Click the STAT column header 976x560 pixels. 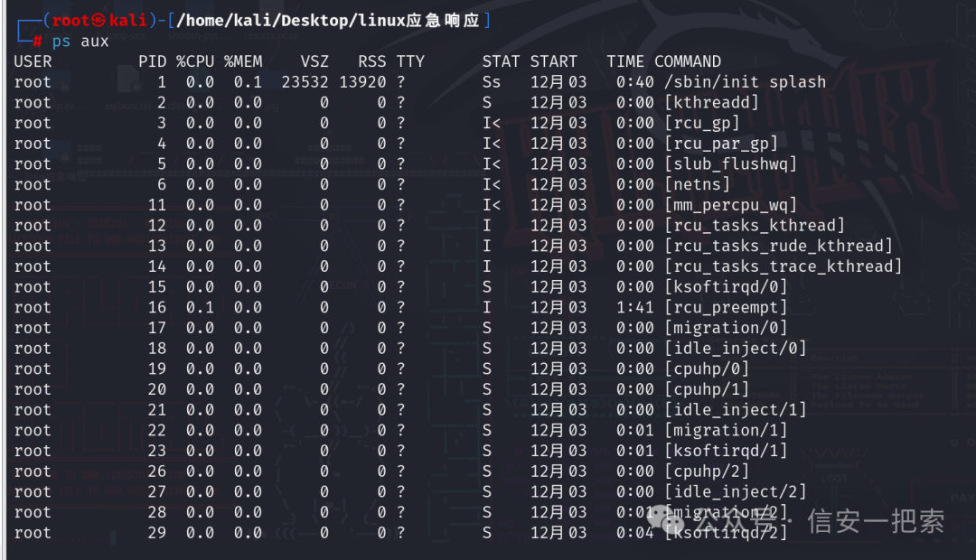click(x=501, y=61)
